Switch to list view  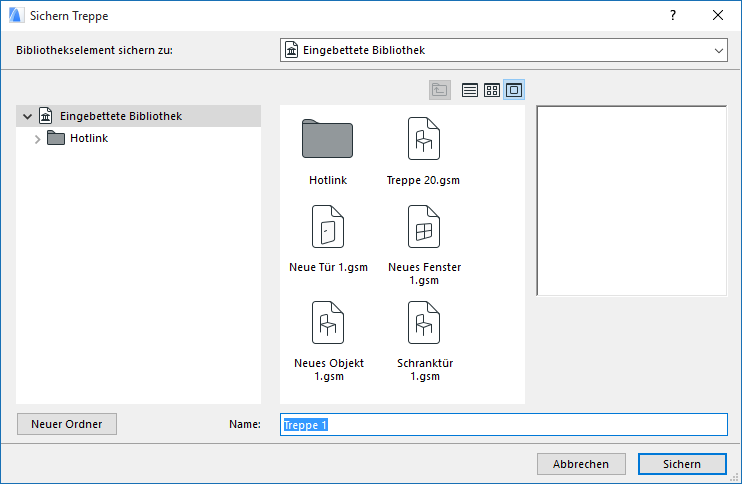tap(469, 90)
